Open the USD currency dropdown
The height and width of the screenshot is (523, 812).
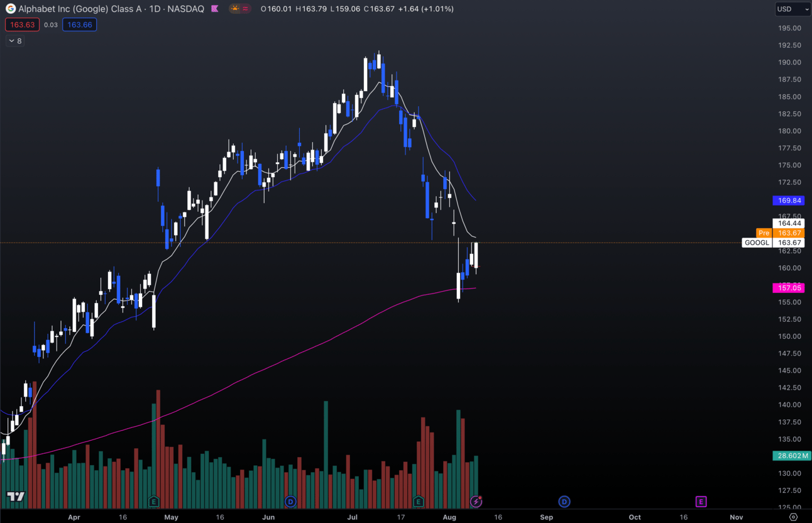tap(793, 9)
